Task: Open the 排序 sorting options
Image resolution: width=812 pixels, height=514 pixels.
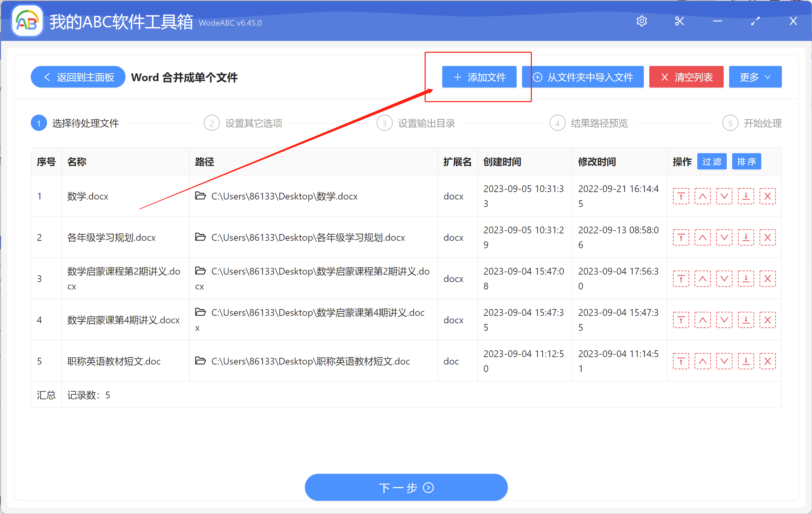Action: click(746, 161)
